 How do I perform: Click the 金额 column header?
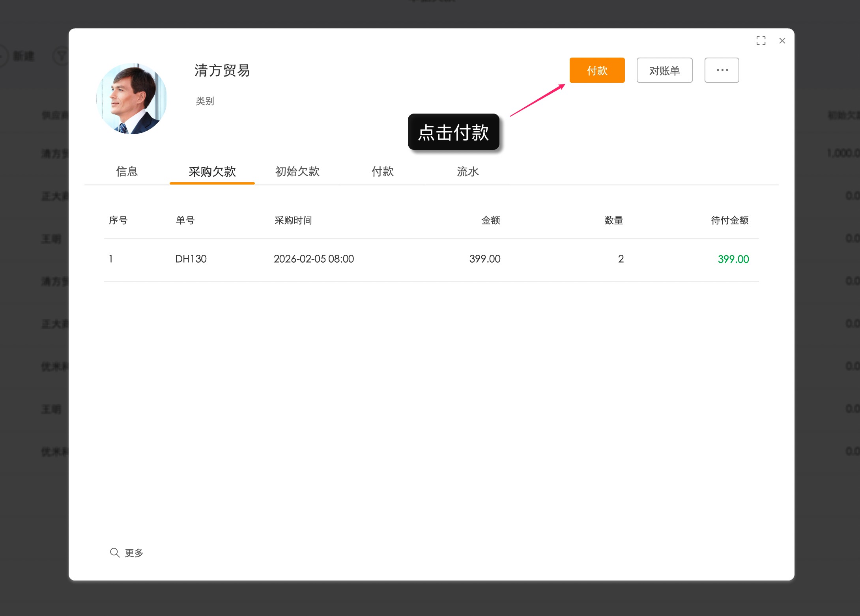492,220
